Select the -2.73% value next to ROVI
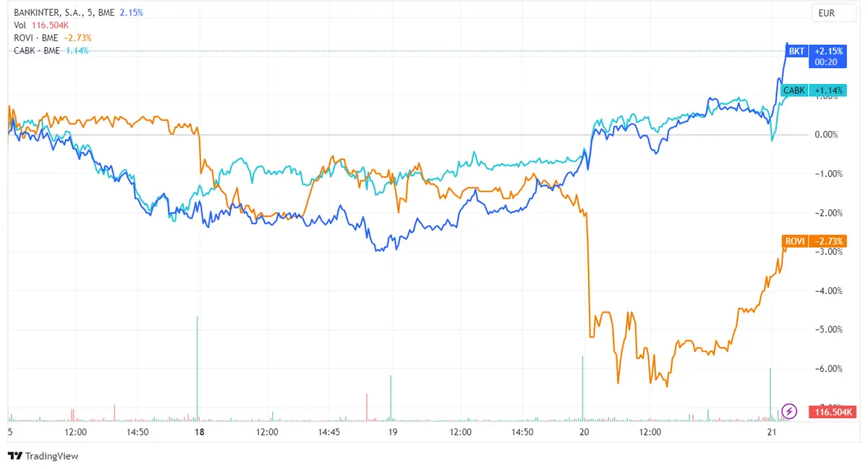Viewport: 868px width, 469px height. (x=77, y=37)
